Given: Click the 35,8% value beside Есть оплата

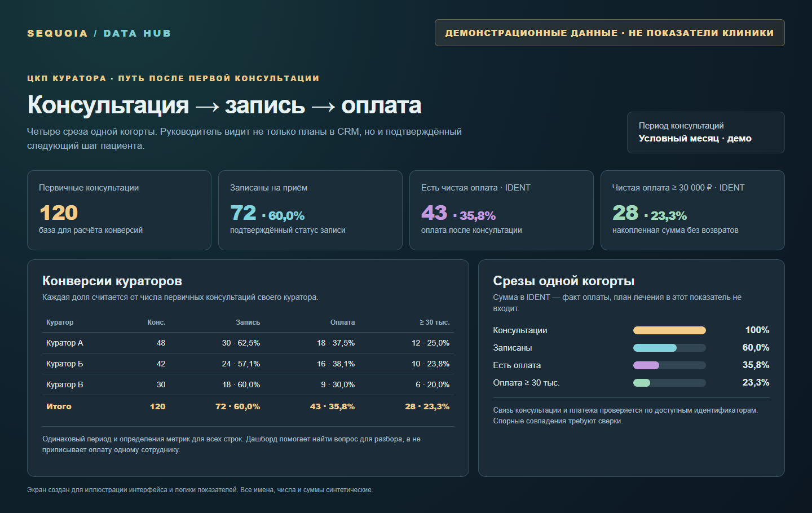Looking at the screenshot, I should pyautogui.click(x=756, y=365).
